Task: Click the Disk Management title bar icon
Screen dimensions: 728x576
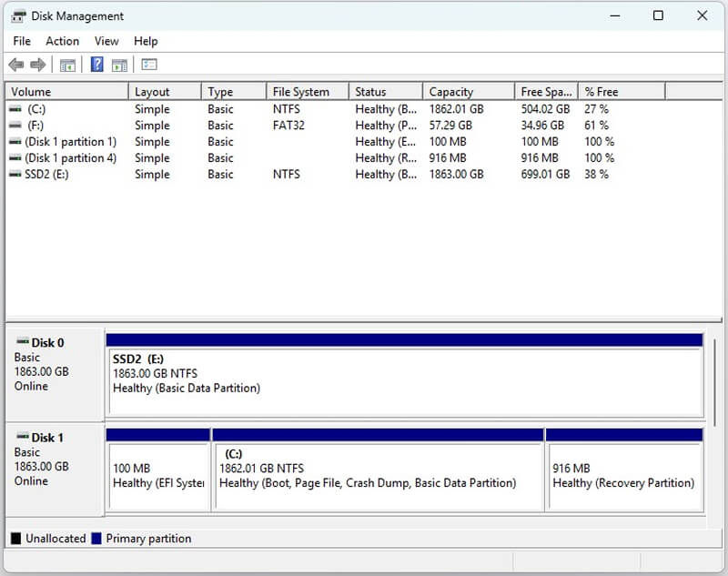Action: pyautogui.click(x=18, y=16)
